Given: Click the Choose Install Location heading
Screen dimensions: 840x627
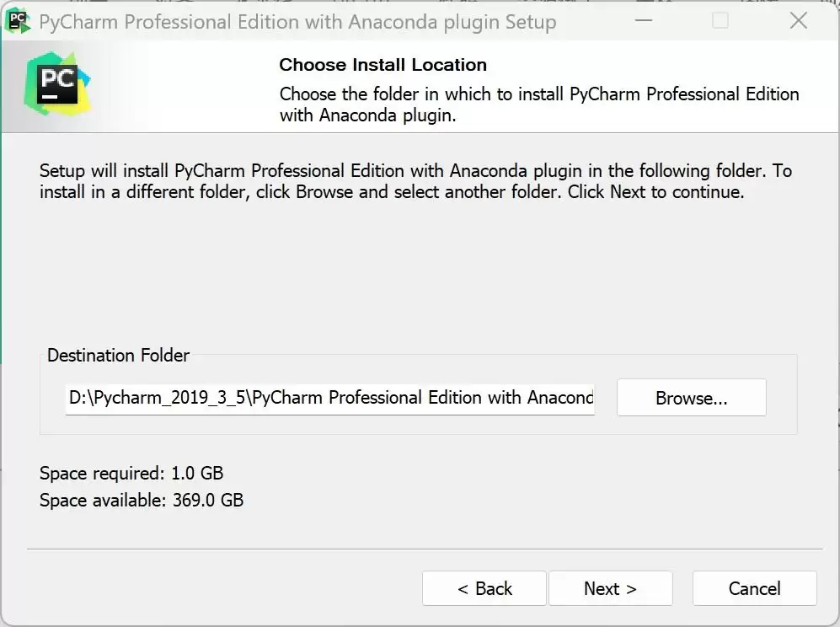Looking at the screenshot, I should click(383, 65).
